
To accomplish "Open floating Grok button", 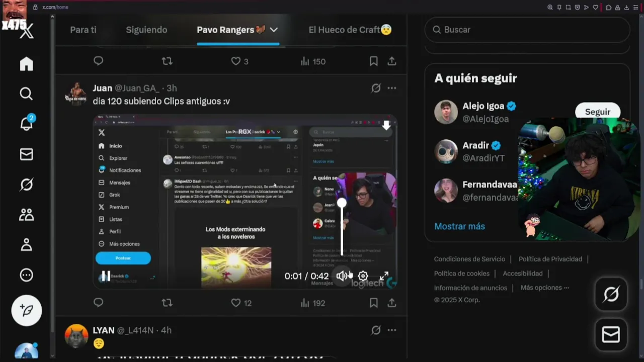I will [611, 294].
